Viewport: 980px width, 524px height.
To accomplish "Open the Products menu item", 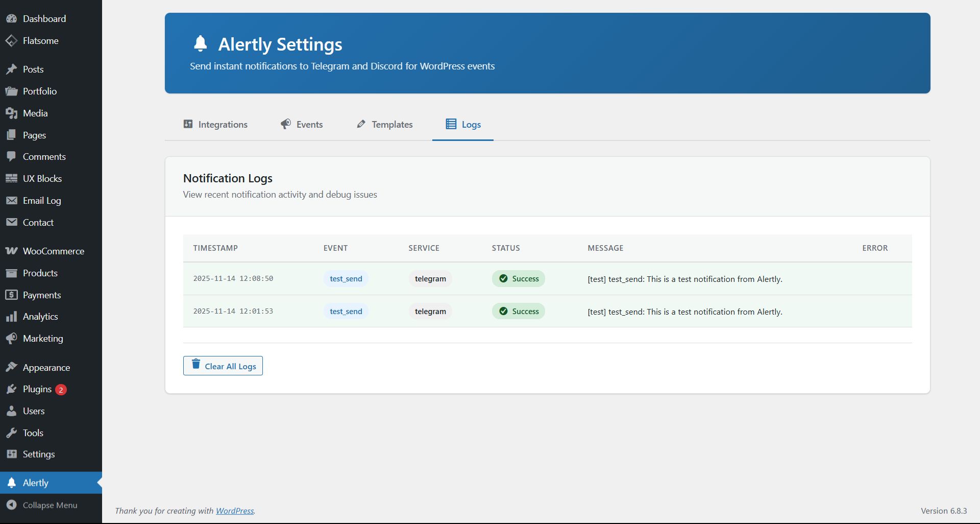I will [x=40, y=273].
